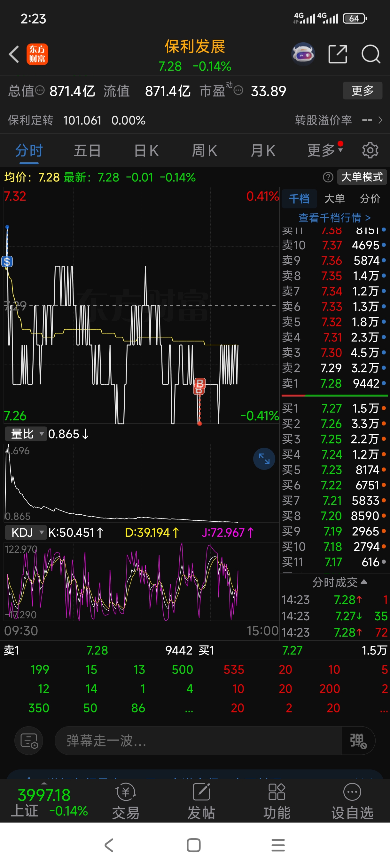Tap the 卖3 7.30 order book row
390x868 pixels.
point(334,352)
